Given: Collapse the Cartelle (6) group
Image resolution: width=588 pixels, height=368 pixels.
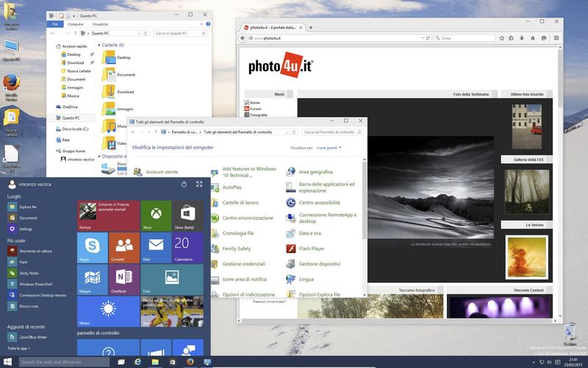Looking at the screenshot, I should (100, 45).
